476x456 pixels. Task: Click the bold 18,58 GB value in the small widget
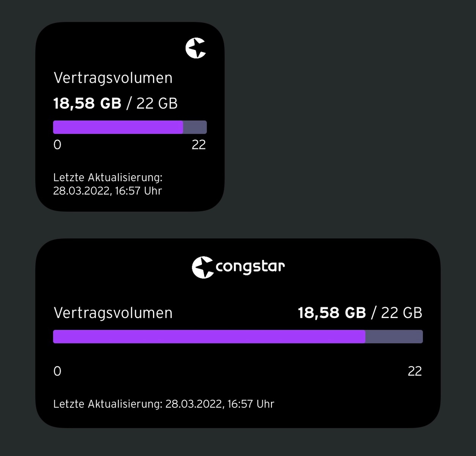pos(87,103)
